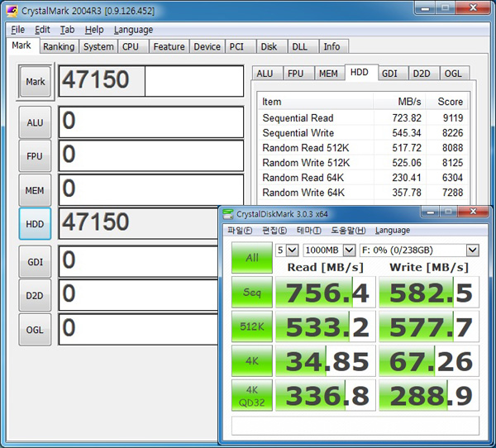
Task: Switch to the Info tab
Action: (334, 46)
